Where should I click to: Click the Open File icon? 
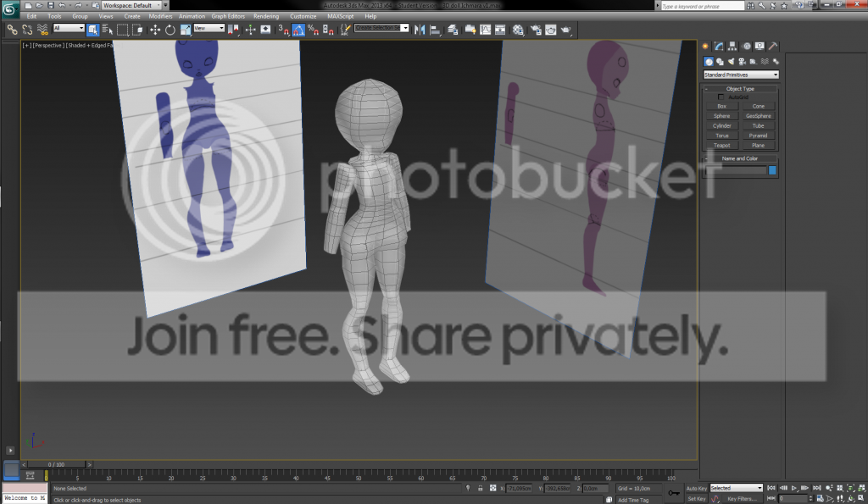39,5
